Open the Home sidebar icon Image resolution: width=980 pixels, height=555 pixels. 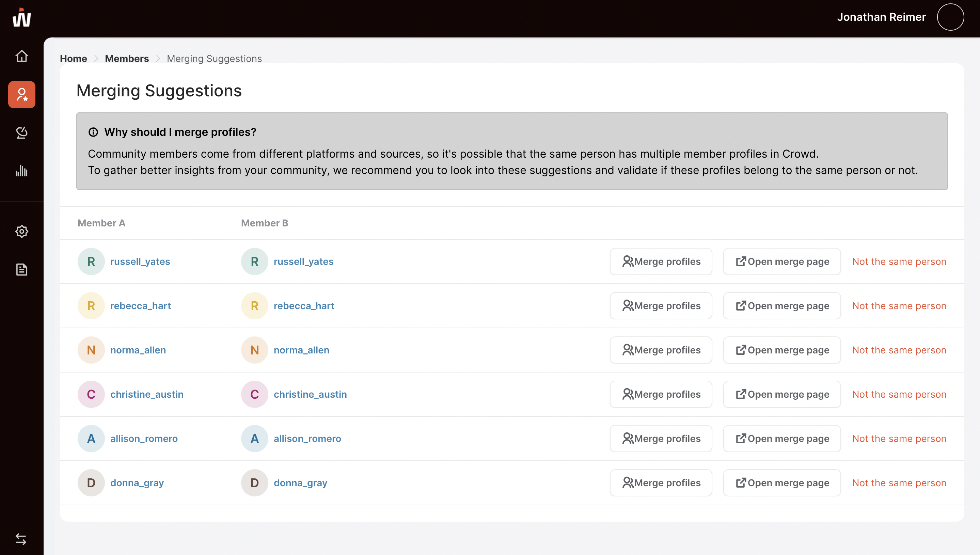pos(22,56)
